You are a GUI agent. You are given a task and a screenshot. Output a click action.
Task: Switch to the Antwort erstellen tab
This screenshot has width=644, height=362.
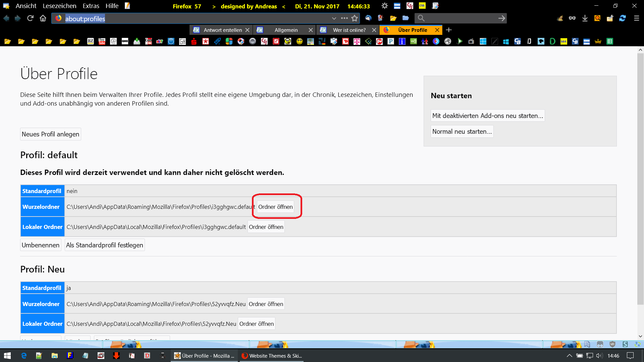tap(222, 30)
